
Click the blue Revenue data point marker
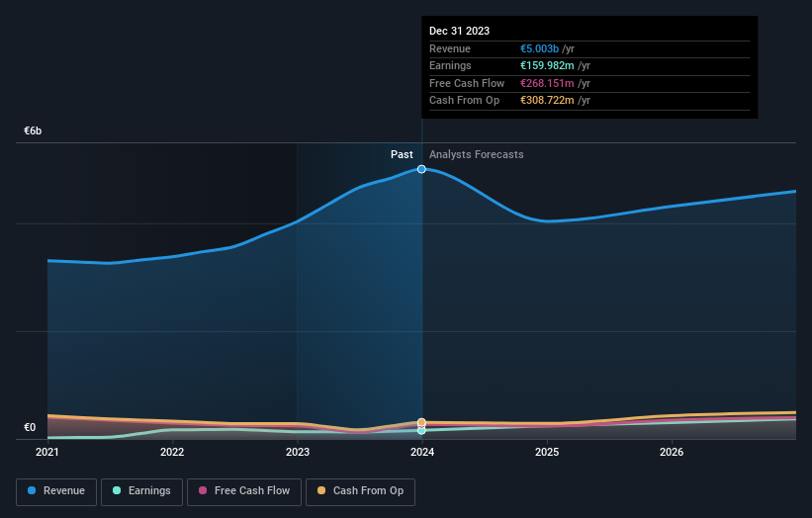click(421, 169)
